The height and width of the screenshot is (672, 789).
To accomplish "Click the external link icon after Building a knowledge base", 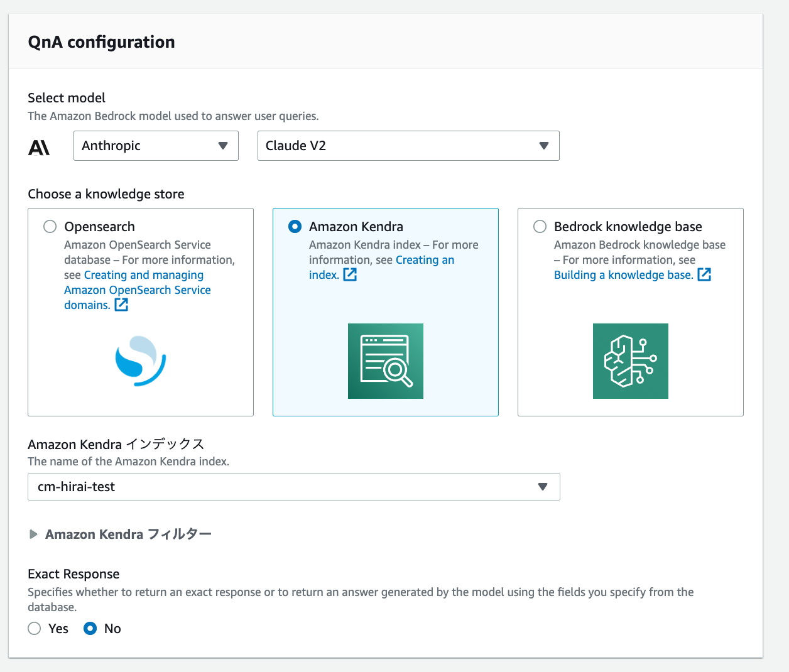I will pos(704,274).
